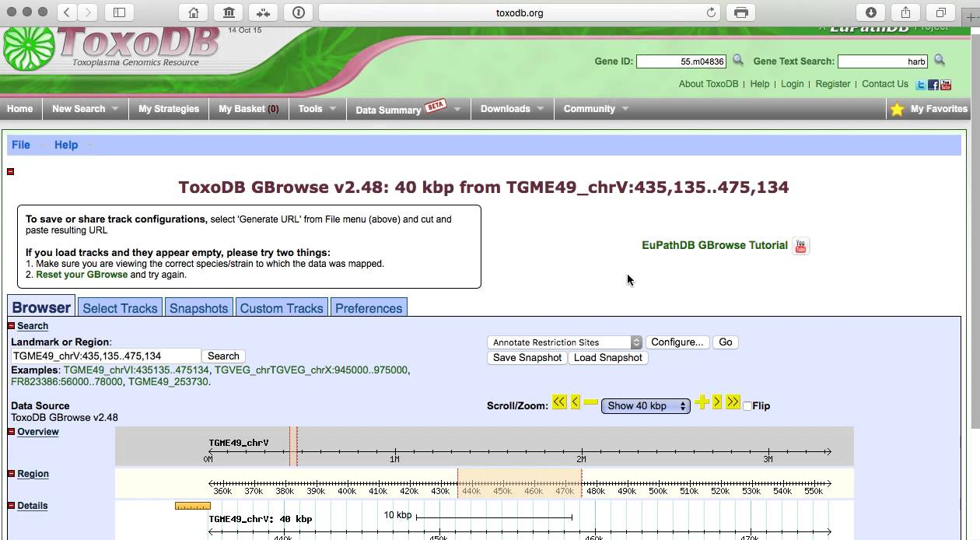Toggle the Flip checkbox
This screenshot has width=980, height=540.
point(747,406)
